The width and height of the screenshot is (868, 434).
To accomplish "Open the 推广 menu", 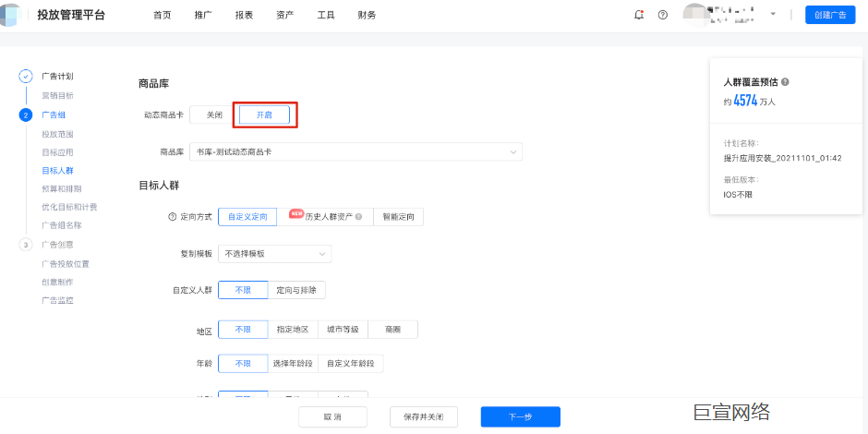I will tap(203, 16).
